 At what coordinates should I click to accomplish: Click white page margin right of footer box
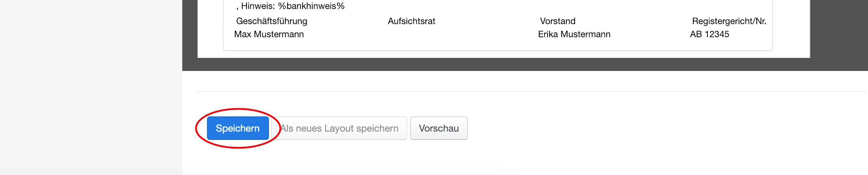click(791, 28)
